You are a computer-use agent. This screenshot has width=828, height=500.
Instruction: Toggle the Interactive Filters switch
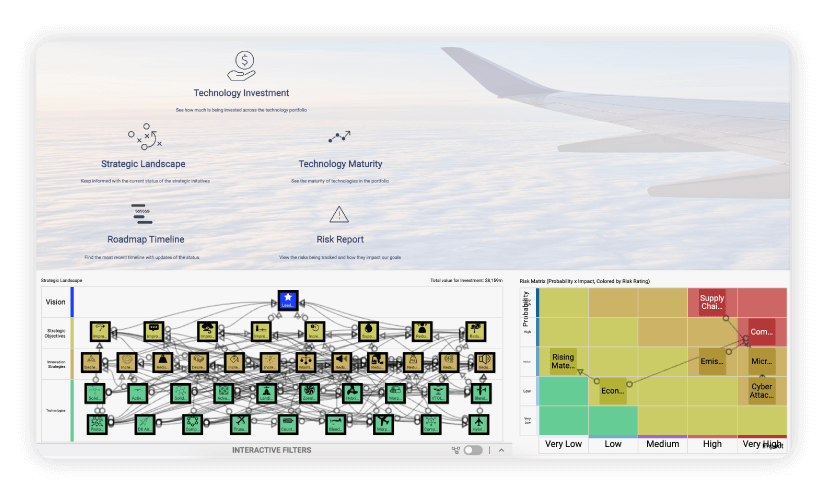pos(473,451)
